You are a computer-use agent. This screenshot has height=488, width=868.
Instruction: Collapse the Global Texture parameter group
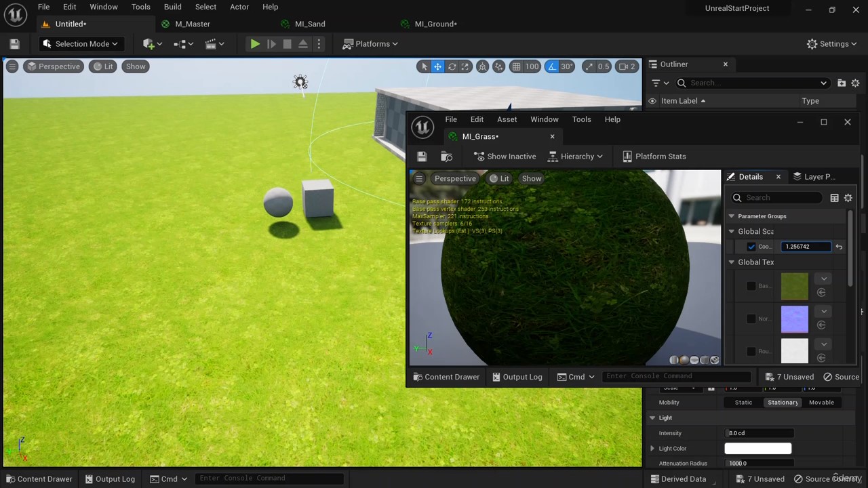pyautogui.click(x=732, y=262)
